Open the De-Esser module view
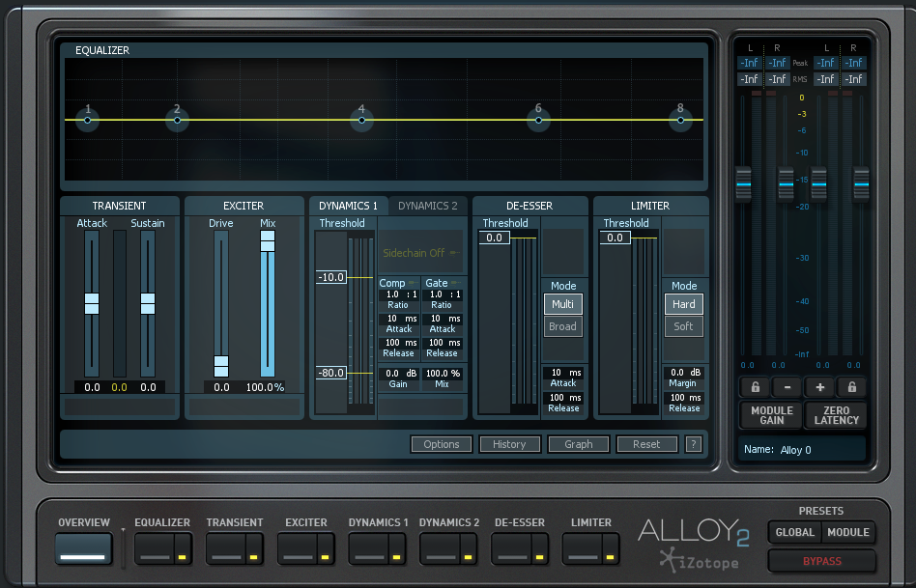Viewport: 916px width, 588px height. point(511,548)
